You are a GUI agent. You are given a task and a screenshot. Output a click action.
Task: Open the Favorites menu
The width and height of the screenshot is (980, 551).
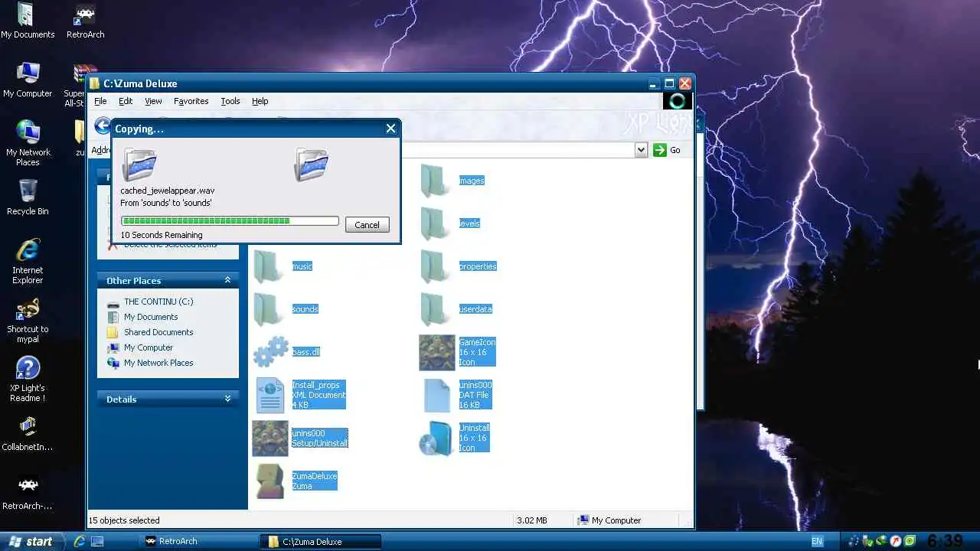[x=191, y=101]
